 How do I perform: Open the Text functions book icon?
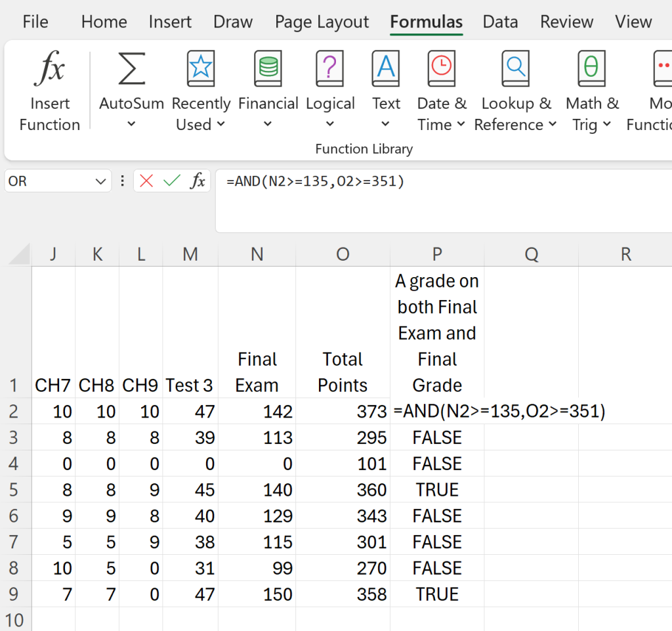(x=386, y=70)
